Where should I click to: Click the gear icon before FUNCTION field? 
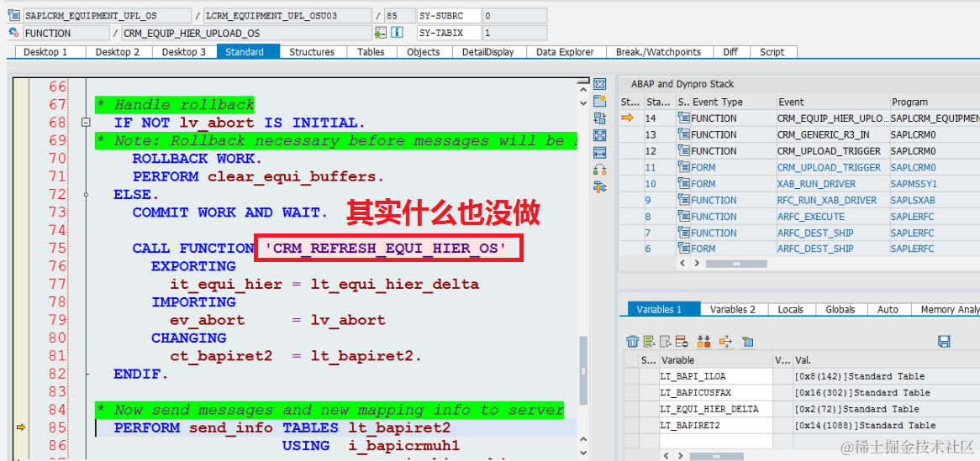point(13,33)
